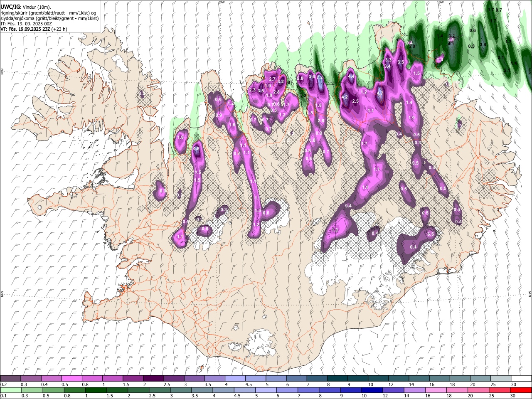This screenshot has height=399, width=532.
Task: Click the 64N latitude label on the right edge
Action: point(530,293)
